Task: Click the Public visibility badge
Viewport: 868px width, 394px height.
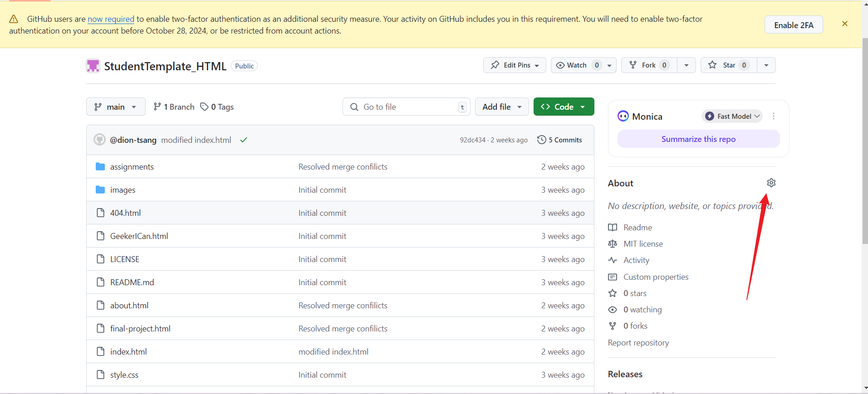Action: [244, 66]
